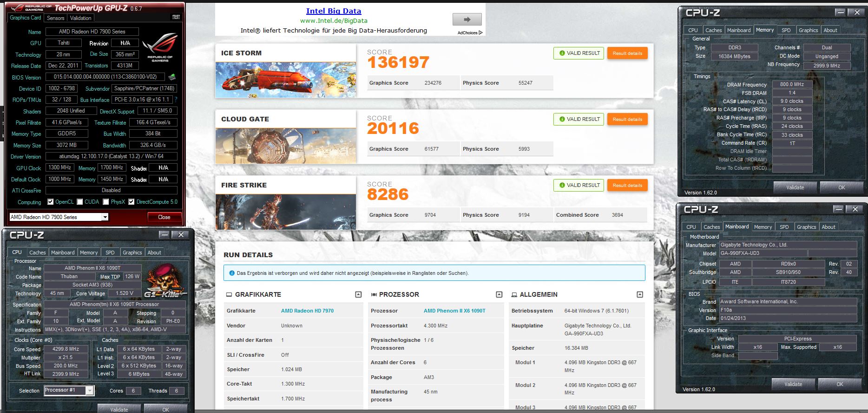Click the Ice Storm valid result check icon
The width and height of the screenshot is (868, 413).
point(562,53)
